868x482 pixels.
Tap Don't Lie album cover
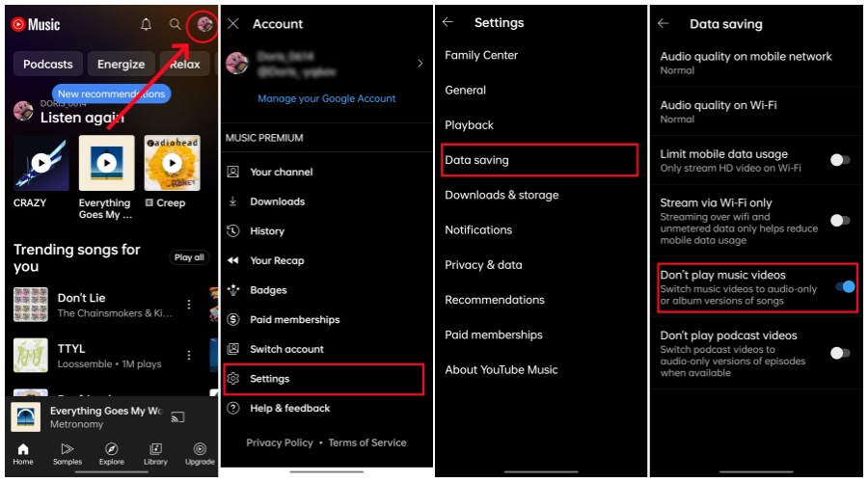click(31, 305)
